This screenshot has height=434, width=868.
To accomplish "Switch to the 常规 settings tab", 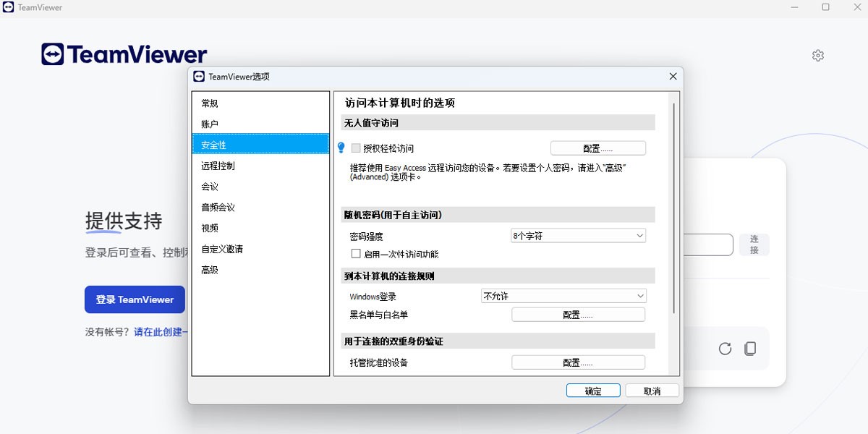I will point(212,103).
